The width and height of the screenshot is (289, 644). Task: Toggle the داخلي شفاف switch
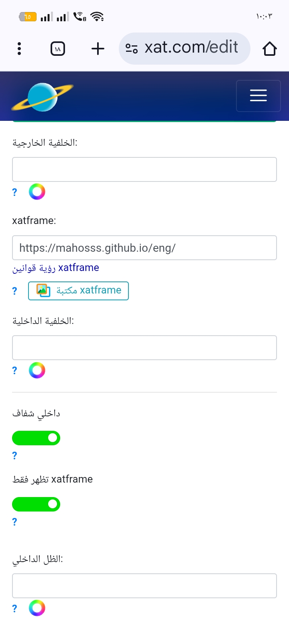[x=36, y=438]
